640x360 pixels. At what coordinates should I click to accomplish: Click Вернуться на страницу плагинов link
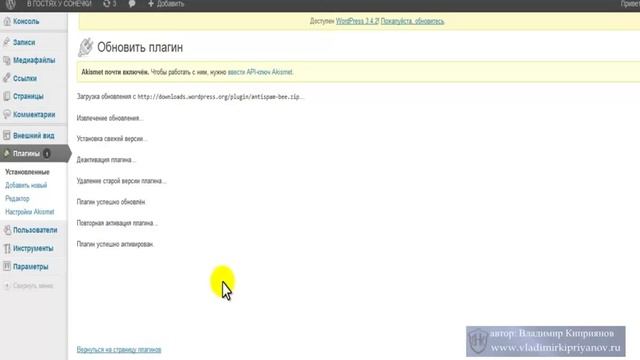pos(119,350)
